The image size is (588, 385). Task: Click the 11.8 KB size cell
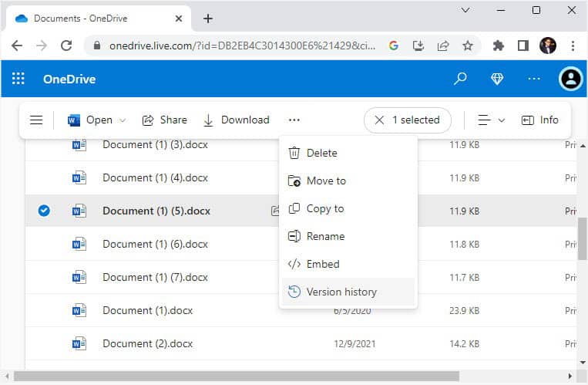pos(464,245)
